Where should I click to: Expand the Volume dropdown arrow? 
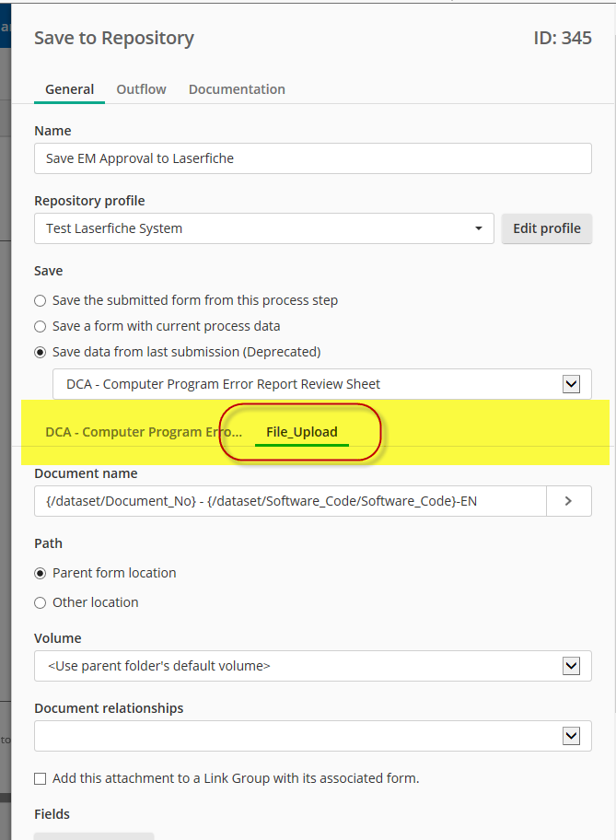[x=572, y=666]
